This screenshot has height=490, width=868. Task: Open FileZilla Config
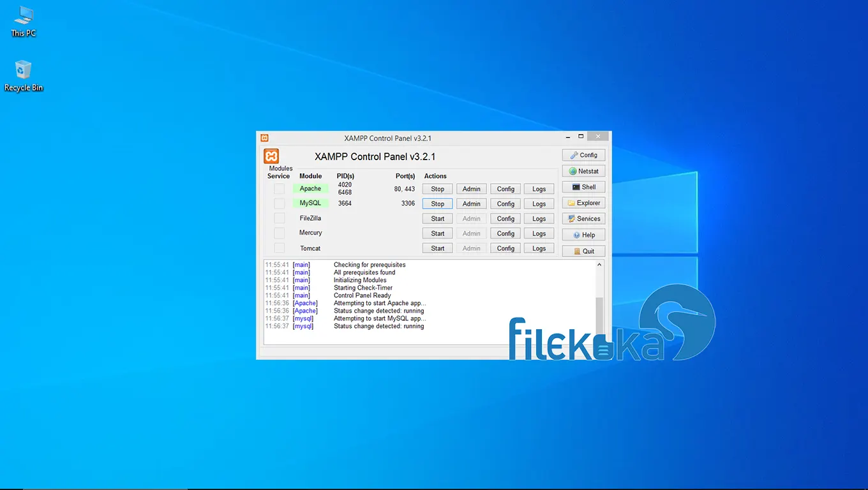pyautogui.click(x=505, y=218)
